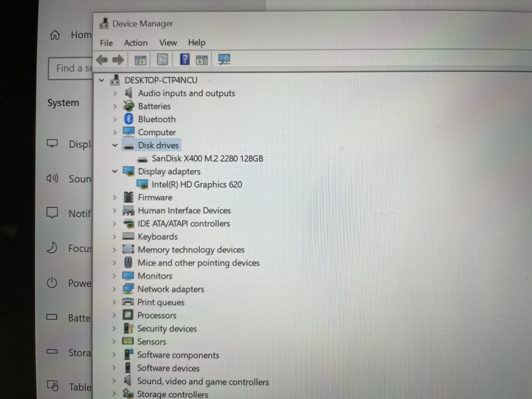Screen dimensions: 532x399
Task: Expand the Processors category chevron
Action: tap(114, 315)
